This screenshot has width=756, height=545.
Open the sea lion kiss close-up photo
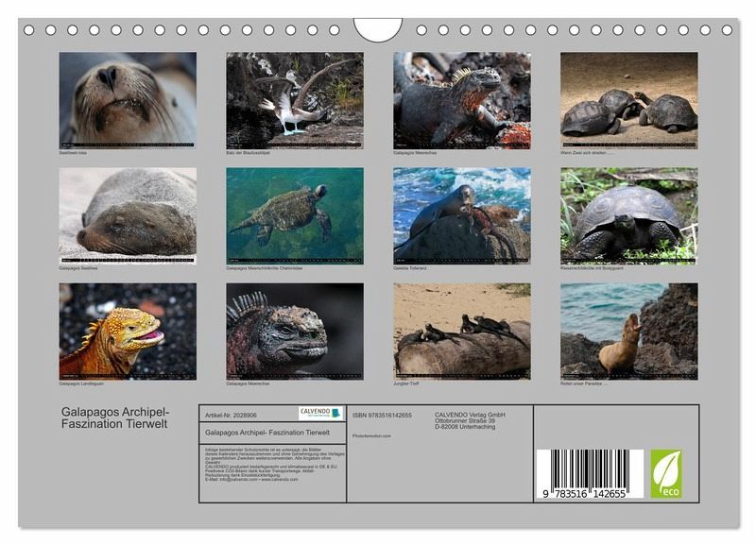click(128, 99)
